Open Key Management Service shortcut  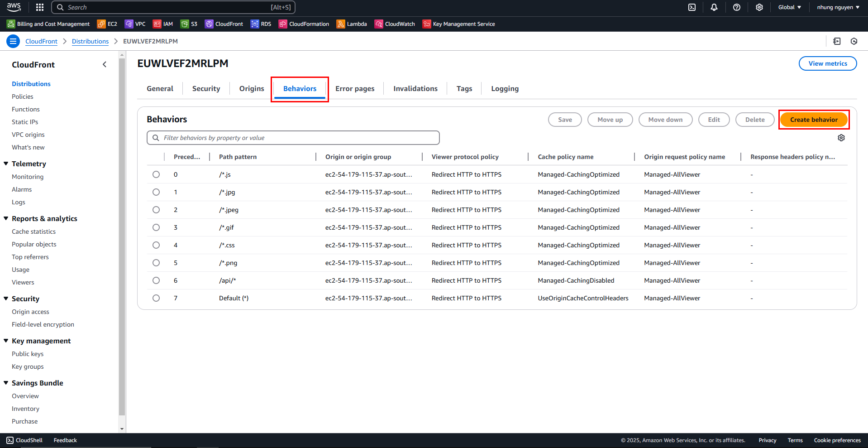(x=459, y=24)
